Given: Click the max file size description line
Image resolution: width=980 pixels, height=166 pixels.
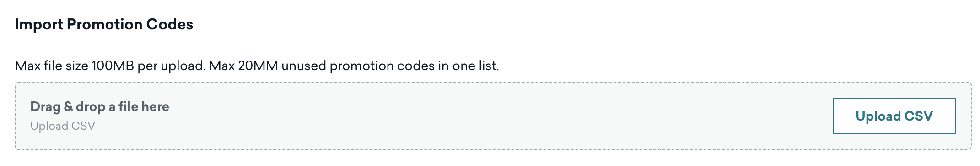Looking at the screenshot, I should pyautogui.click(x=257, y=66).
